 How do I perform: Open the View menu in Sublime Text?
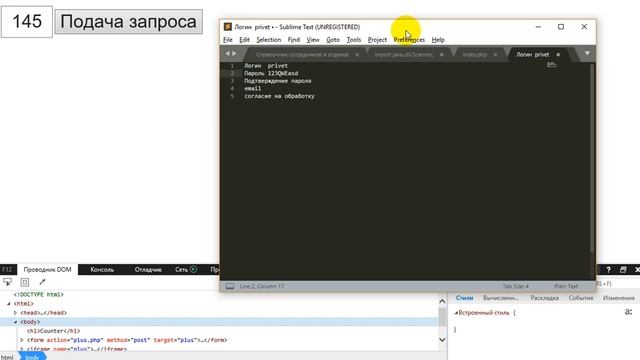[313, 40]
